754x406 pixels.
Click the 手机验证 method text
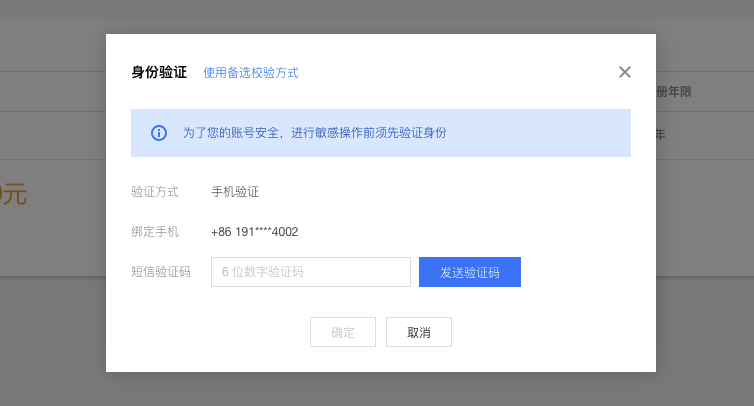point(235,192)
